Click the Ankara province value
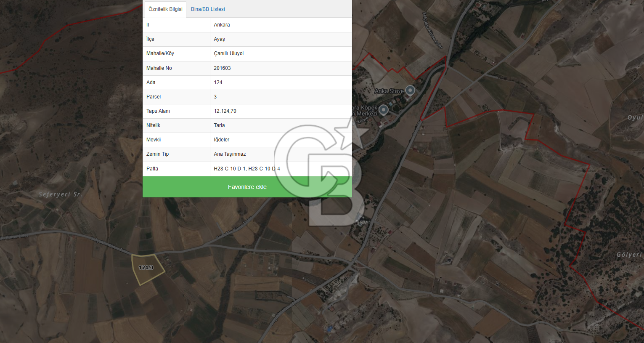 click(222, 25)
